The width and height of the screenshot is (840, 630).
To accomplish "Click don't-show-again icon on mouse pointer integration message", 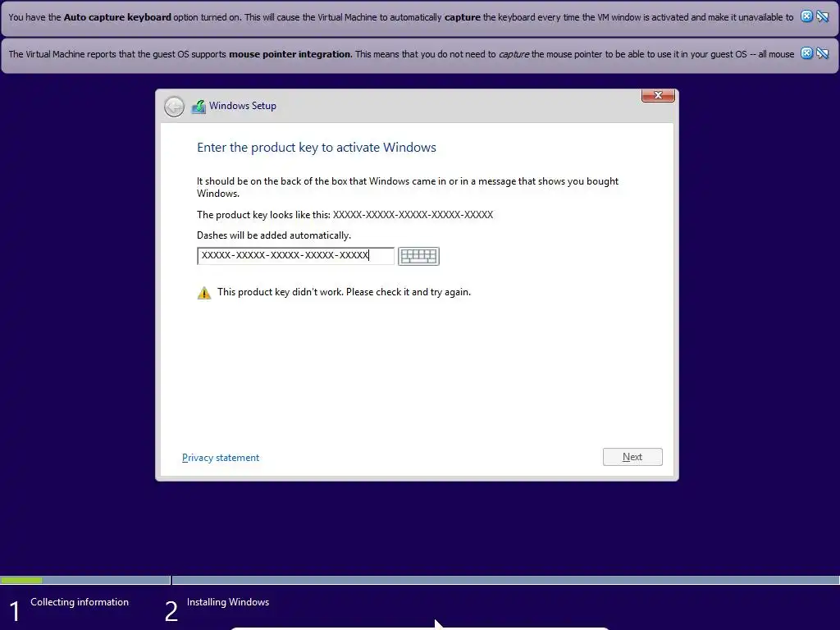I will [822, 53].
